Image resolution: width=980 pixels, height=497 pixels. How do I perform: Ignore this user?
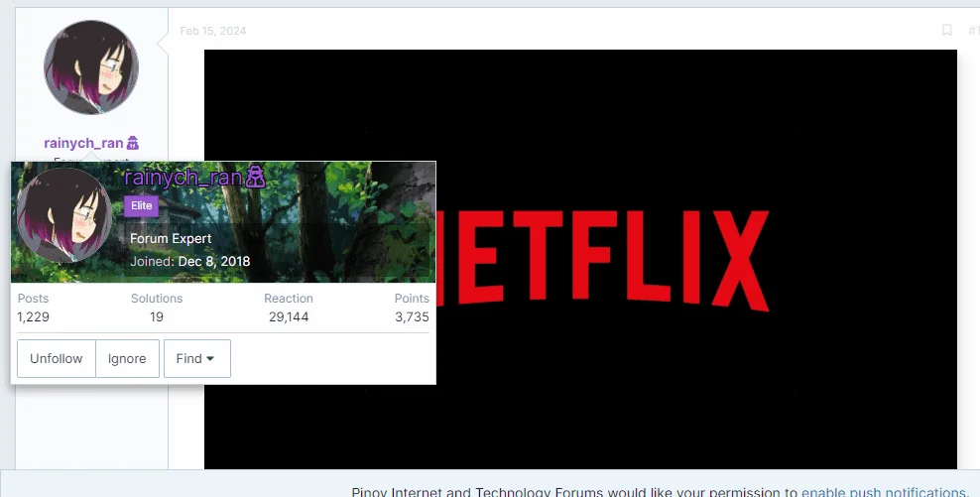tap(127, 359)
